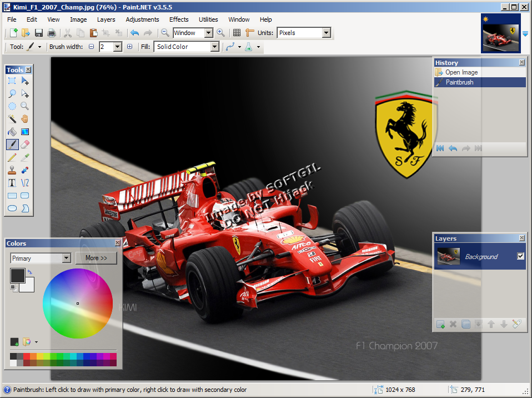Open the Adjustments menu

(142, 19)
